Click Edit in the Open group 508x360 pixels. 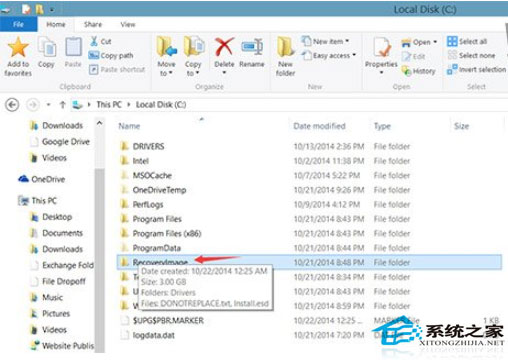[x=414, y=56]
